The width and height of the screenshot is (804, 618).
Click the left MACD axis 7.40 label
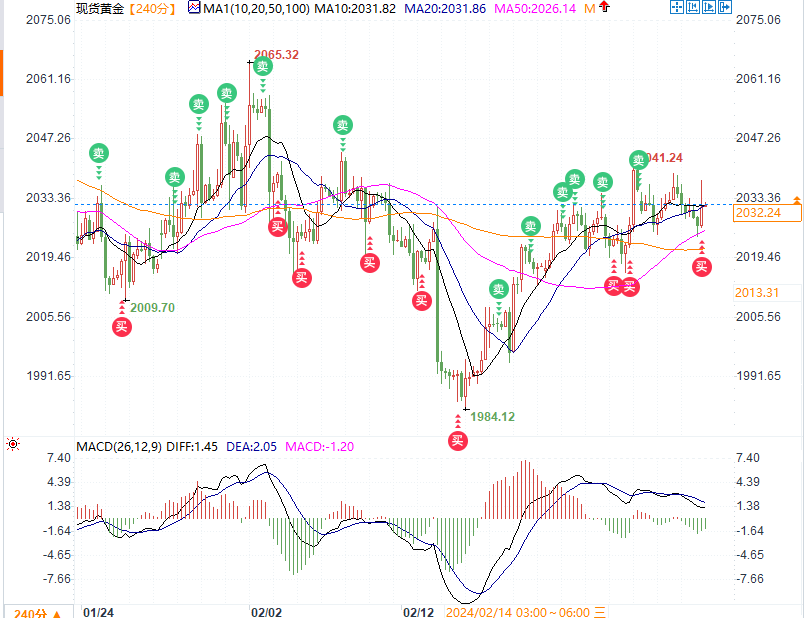point(59,458)
